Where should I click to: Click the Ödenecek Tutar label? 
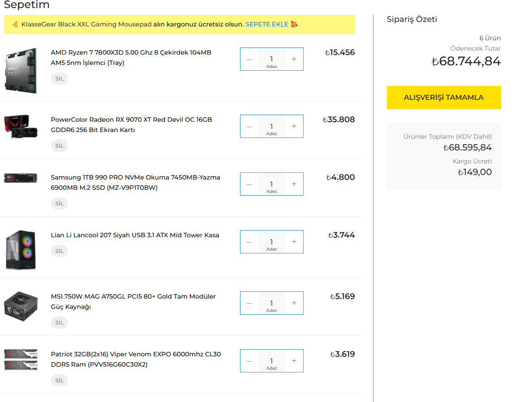475,48
